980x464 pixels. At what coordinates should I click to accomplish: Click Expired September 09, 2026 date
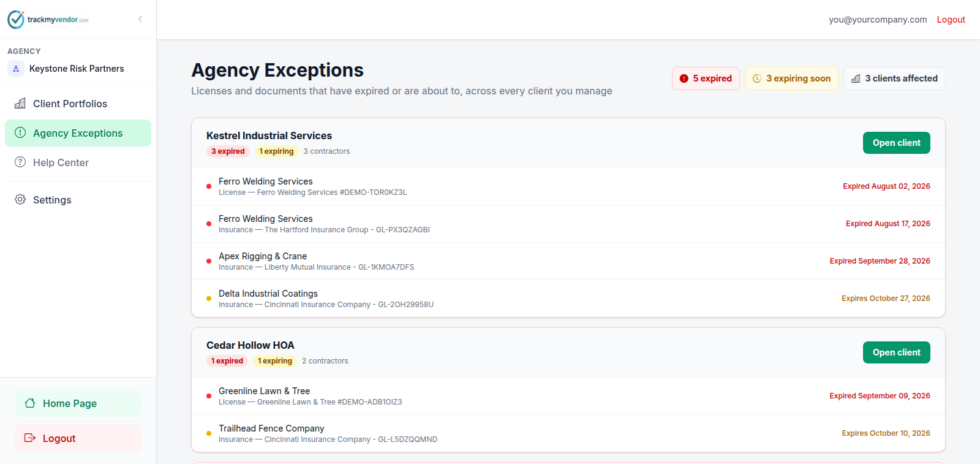click(880, 396)
